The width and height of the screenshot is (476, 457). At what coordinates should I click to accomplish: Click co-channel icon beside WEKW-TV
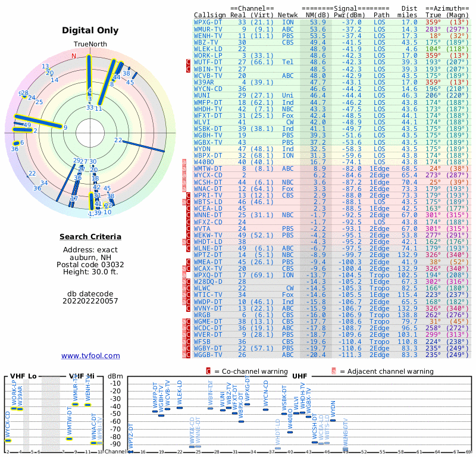188,235
